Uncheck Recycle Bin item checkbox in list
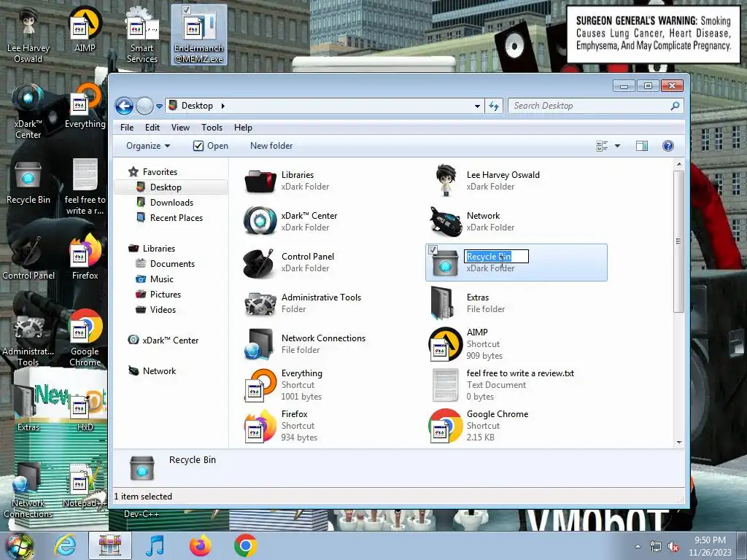 click(433, 249)
